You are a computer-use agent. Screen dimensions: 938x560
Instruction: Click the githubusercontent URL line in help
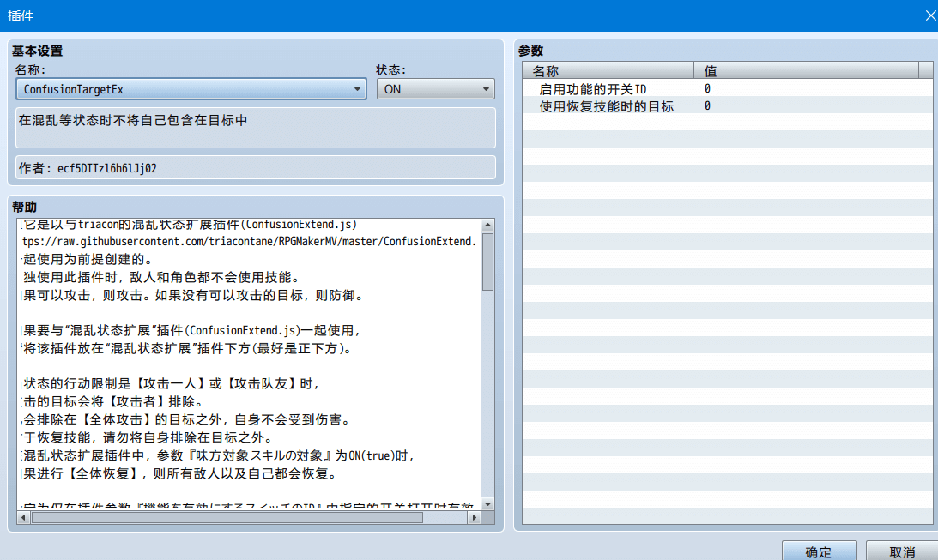click(x=249, y=242)
